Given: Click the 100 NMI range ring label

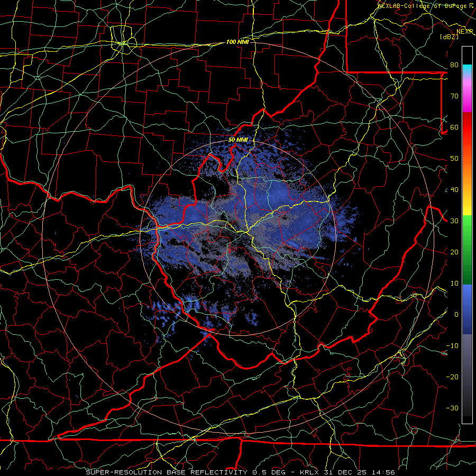Looking at the screenshot, I should click(x=237, y=42).
